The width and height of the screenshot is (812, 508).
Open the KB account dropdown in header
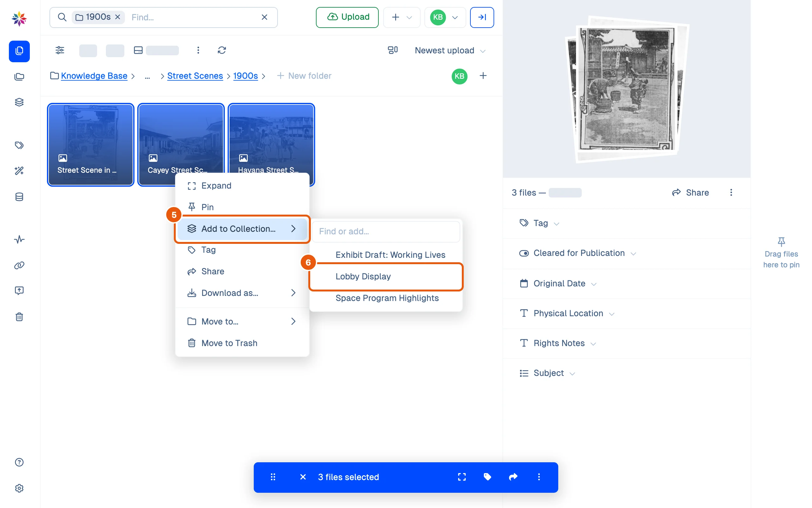pos(445,17)
